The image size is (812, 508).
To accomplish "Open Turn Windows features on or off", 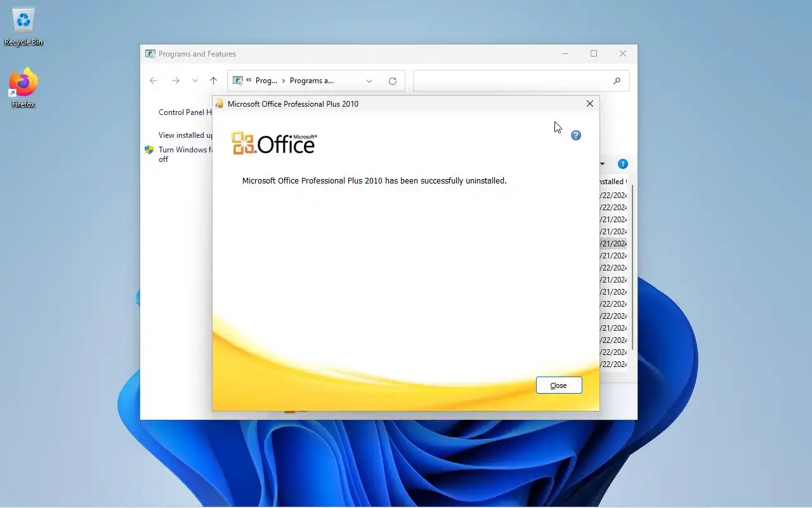I will click(185, 154).
